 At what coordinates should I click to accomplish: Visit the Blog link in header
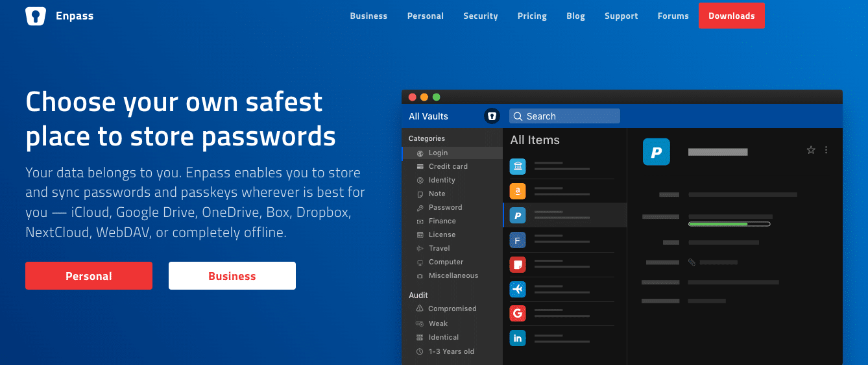coord(575,16)
